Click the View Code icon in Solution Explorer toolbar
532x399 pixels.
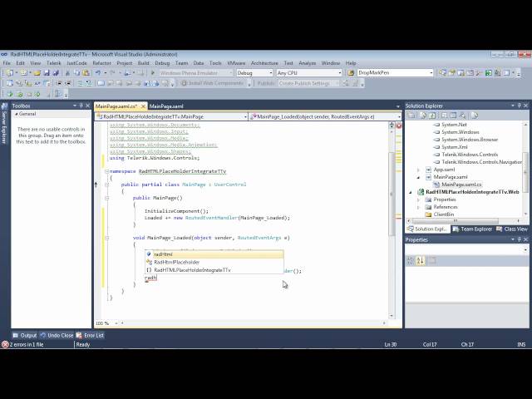[444, 116]
